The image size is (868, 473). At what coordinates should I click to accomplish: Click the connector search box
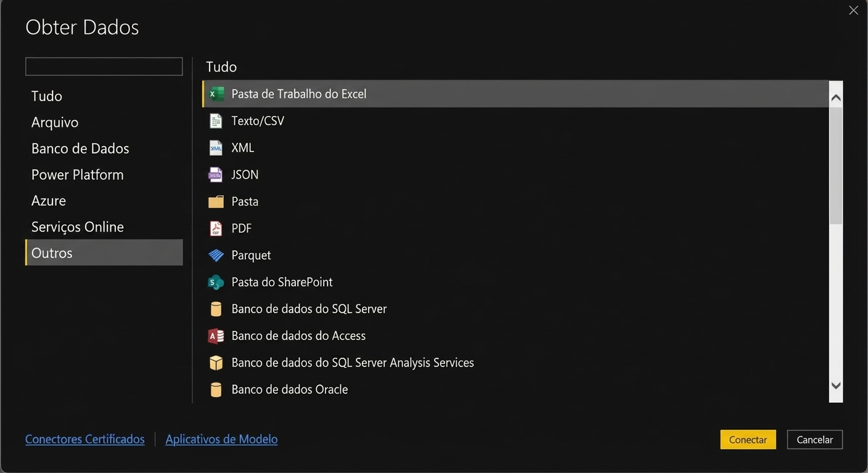(x=104, y=67)
